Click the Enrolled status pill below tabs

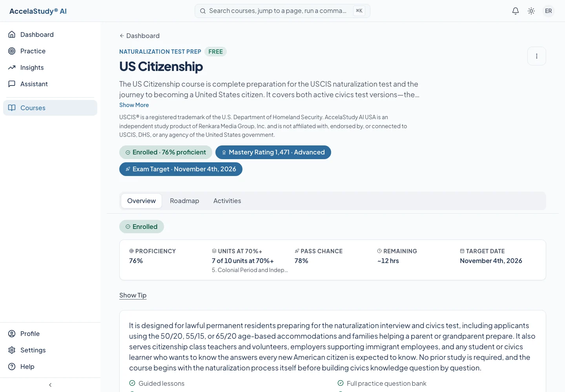[142, 227]
